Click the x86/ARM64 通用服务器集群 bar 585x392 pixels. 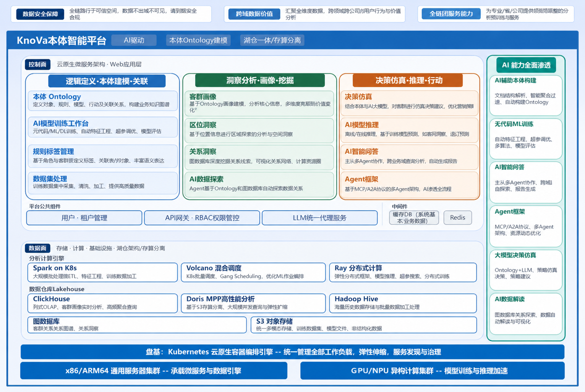pos(154,371)
